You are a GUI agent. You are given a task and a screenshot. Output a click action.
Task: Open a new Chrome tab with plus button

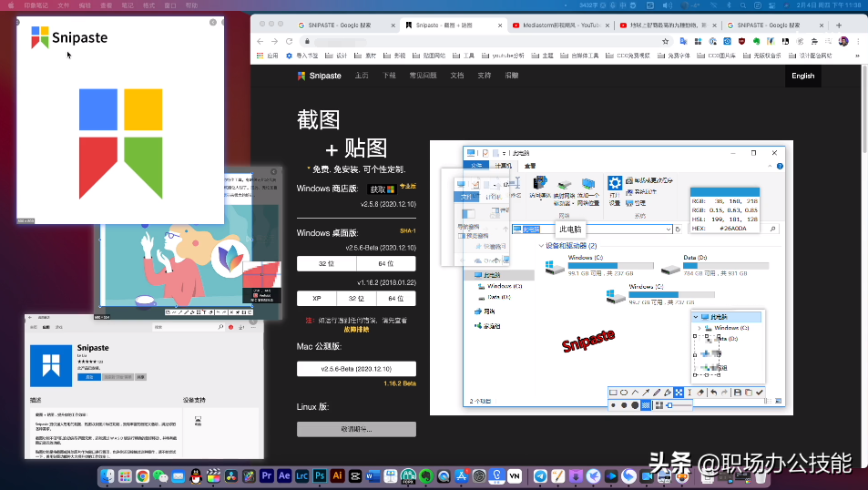tap(839, 25)
